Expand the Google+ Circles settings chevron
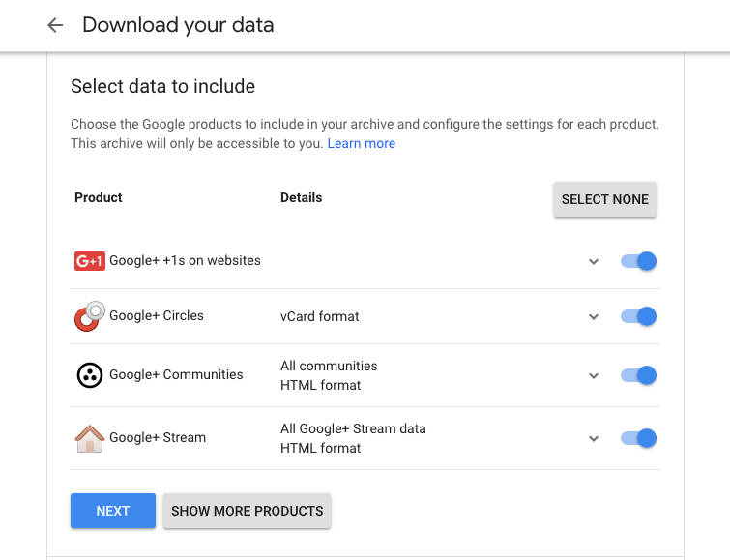The width and height of the screenshot is (730, 560). pyautogui.click(x=594, y=317)
